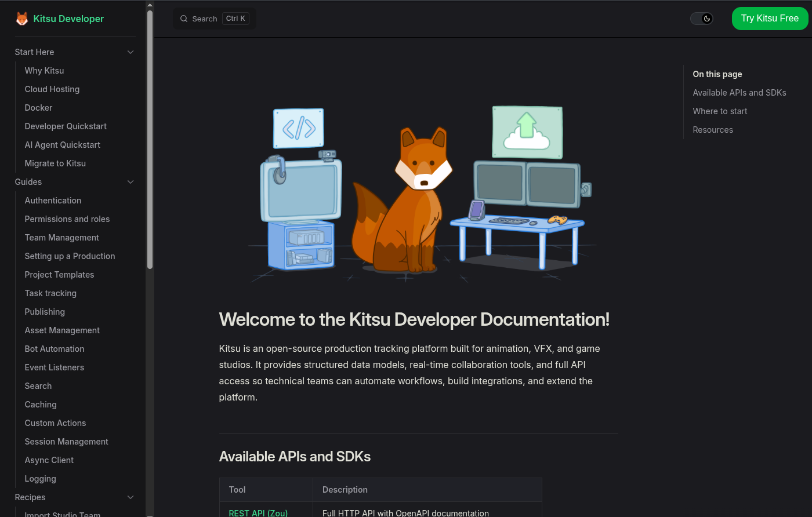Open the Search field

tap(215, 19)
